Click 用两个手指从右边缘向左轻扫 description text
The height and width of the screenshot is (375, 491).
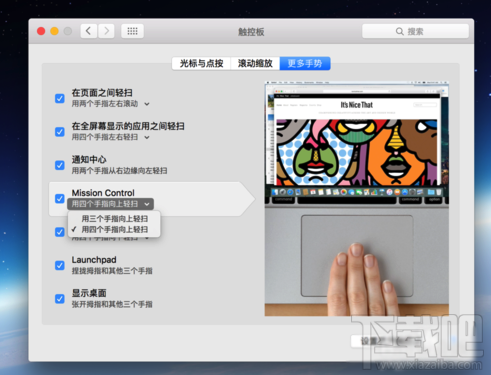coord(119,171)
